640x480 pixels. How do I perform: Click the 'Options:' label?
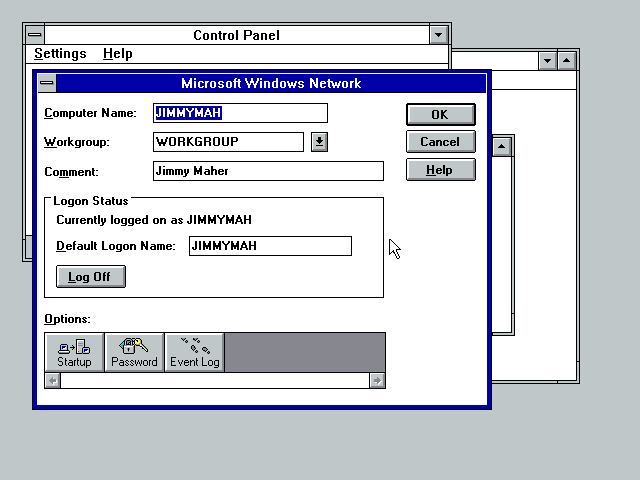tap(67, 319)
